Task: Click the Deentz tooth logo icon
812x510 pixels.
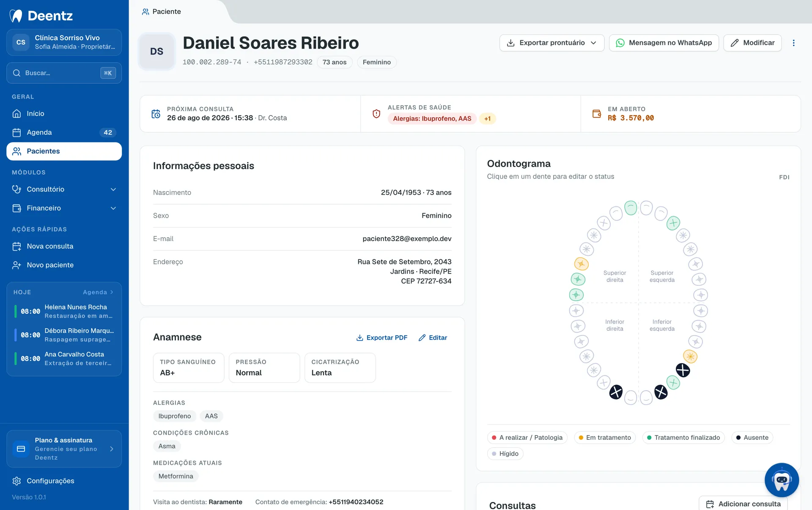Action: click(16, 16)
